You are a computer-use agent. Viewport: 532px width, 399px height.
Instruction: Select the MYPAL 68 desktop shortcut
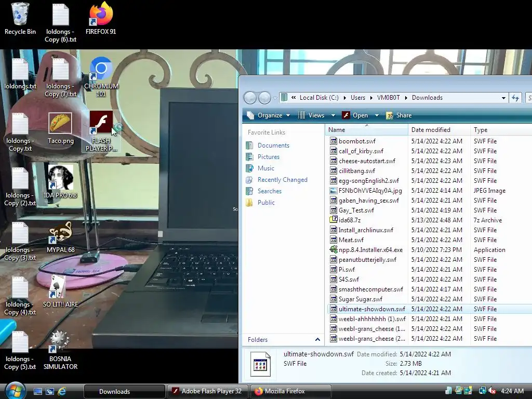[60, 237]
